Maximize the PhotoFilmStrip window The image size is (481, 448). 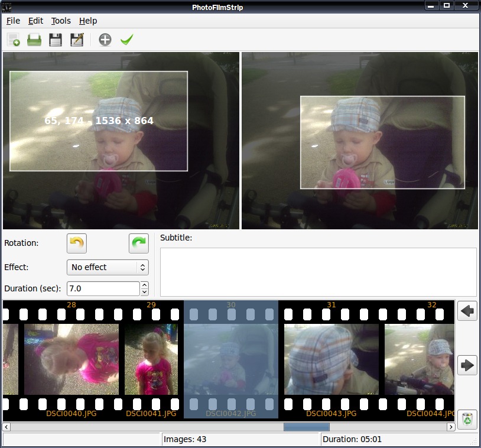[447, 5]
